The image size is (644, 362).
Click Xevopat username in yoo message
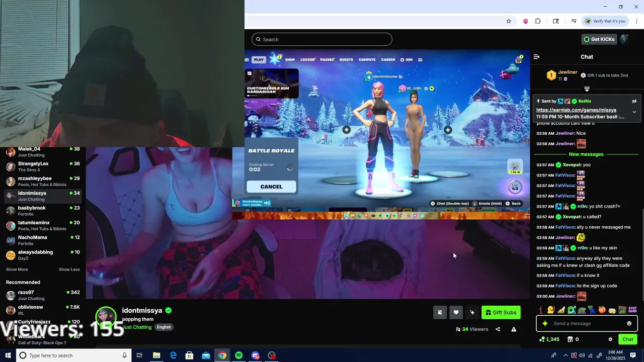pyautogui.click(x=572, y=165)
